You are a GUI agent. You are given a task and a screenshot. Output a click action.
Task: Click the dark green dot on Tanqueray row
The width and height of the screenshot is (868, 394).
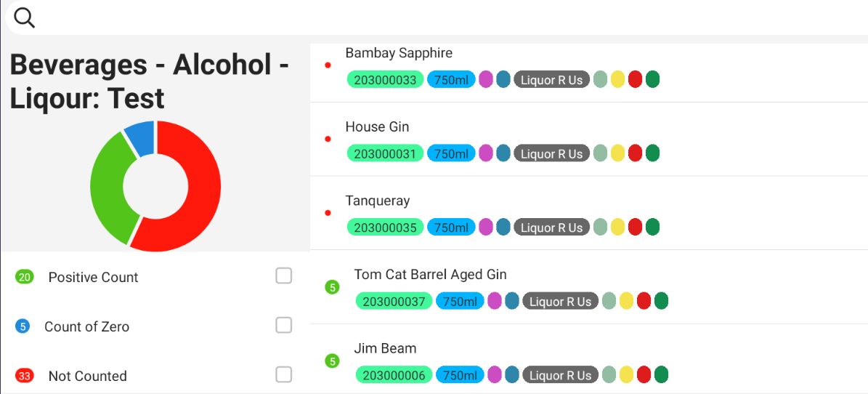pos(652,228)
